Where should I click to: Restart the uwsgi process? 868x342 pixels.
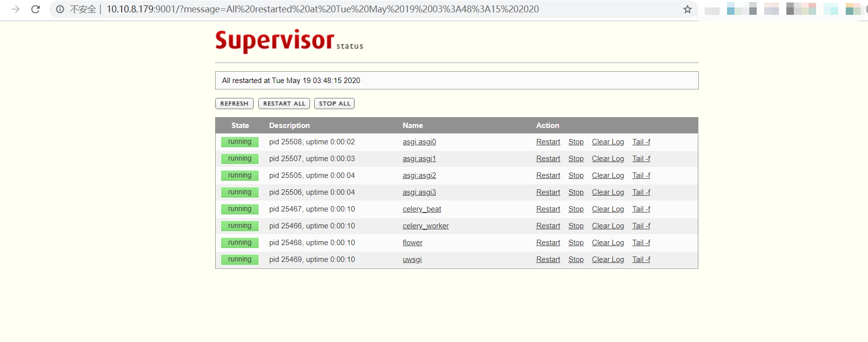[x=548, y=259]
